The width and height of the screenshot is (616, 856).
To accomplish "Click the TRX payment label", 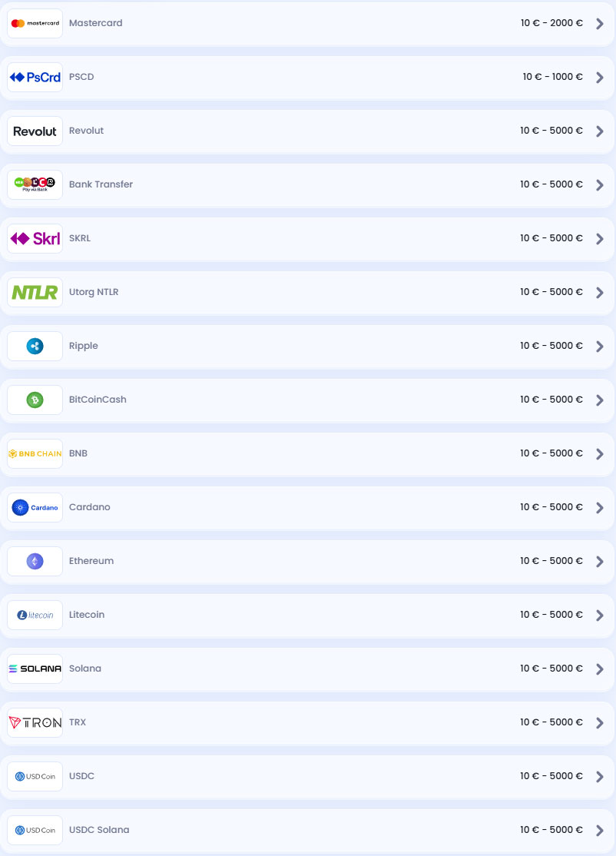I will click(x=78, y=722).
